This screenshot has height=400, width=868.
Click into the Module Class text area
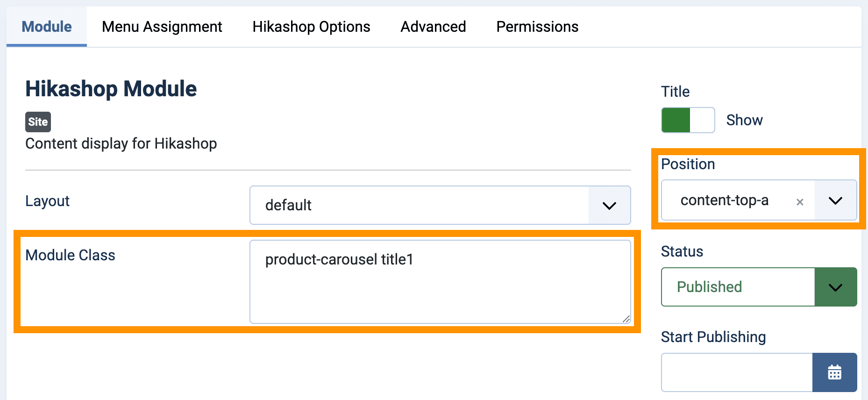[440, 282]
